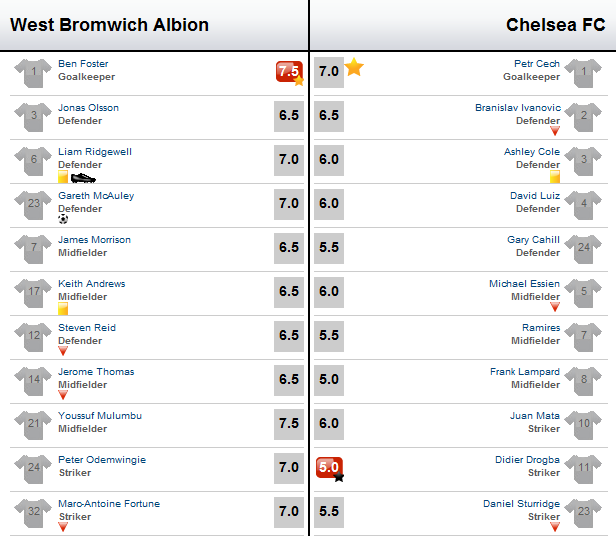
Task: Click Liam Ridgewell's black boot assist icon
Action: [x=83, y=178]
